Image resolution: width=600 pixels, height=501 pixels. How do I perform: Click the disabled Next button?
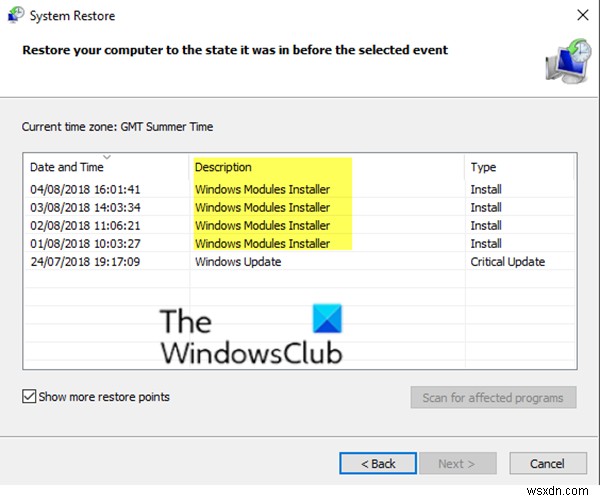click(458, 463)
